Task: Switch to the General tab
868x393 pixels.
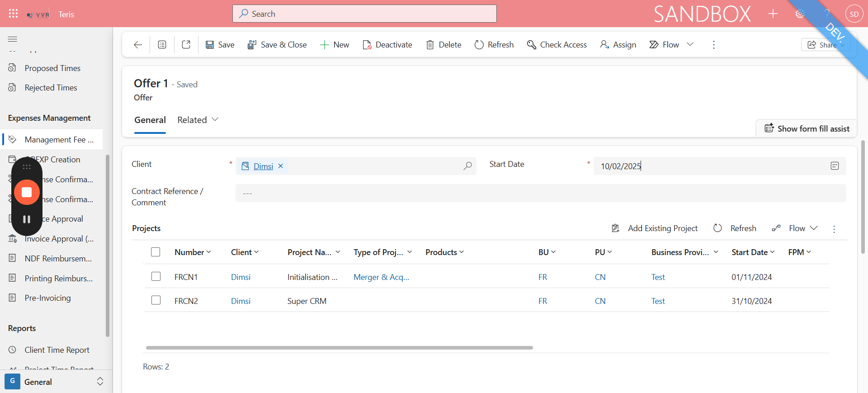Action: (x=150, y=120)
